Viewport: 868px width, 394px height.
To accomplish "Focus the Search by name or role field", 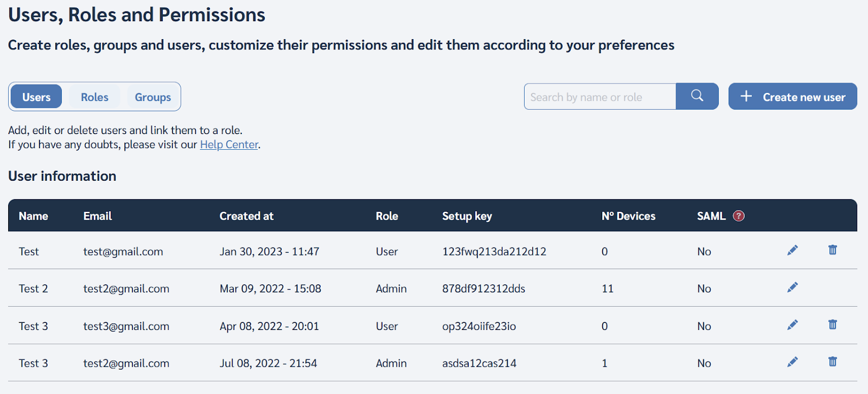I will 599,97.
